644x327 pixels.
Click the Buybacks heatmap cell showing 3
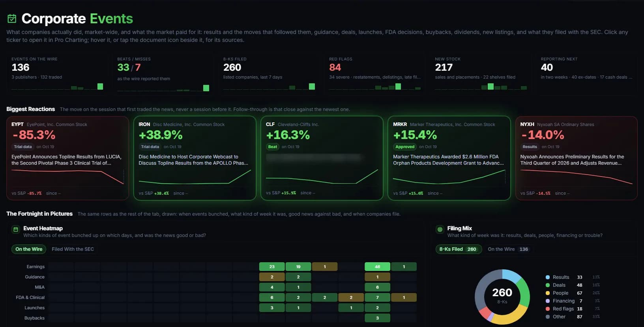(x=377, y=318)
